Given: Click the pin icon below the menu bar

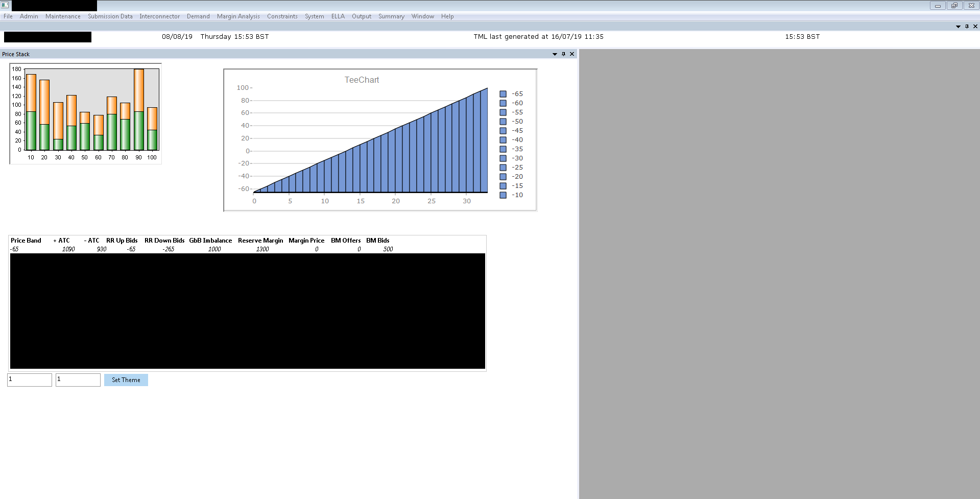Looking at the screenshot, I should point(967,27).
